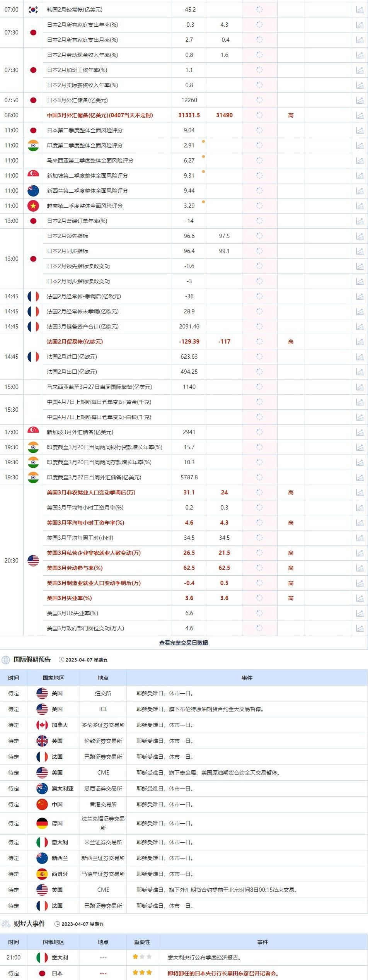This screenshot has height=980, width=368.
Task: Select 纽交所 location cell
Action: tap(103, 693)
